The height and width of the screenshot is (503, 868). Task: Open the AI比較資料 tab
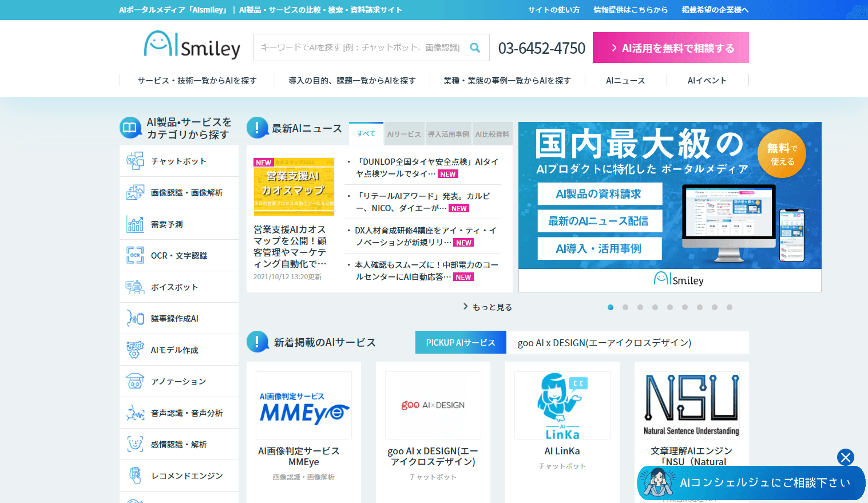tap(492, 134)
